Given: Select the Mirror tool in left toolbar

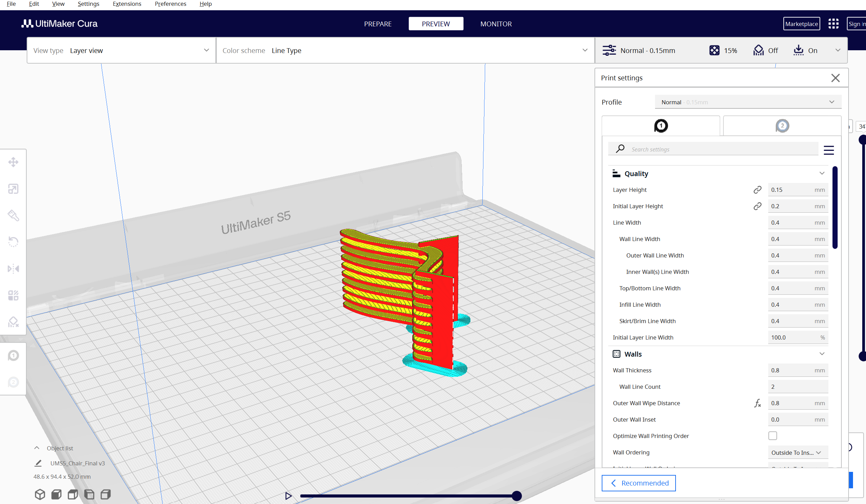Looking at the screenshot, I should (x=13, y=268).
